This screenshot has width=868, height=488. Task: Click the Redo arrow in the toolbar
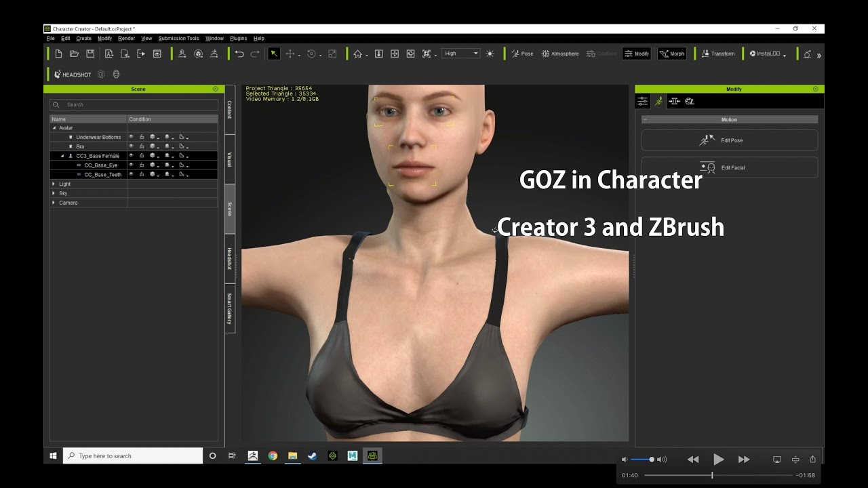[x=255, y=54]
